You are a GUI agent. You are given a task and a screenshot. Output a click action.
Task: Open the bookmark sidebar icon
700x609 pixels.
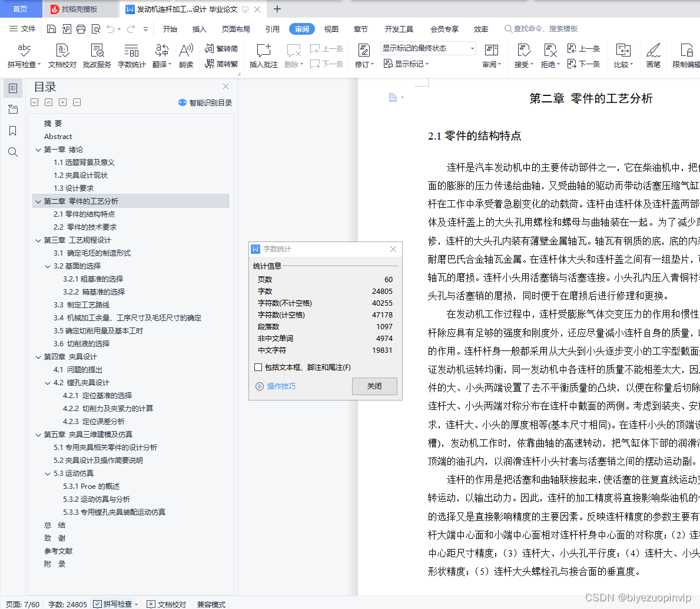13,131
